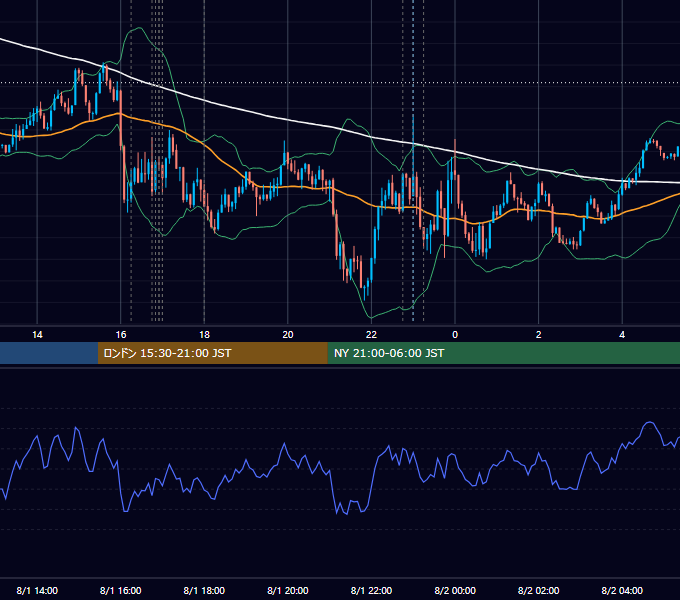
Task: Click the 8/1 14:00 date label
Action: tap(37, 590)
